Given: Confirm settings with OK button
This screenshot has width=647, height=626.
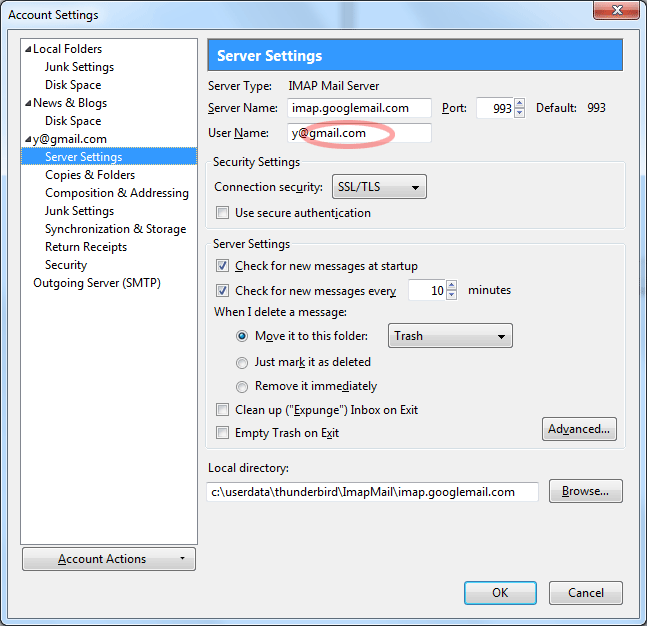Looking at the screenshot, I should [x=500, y=593].
